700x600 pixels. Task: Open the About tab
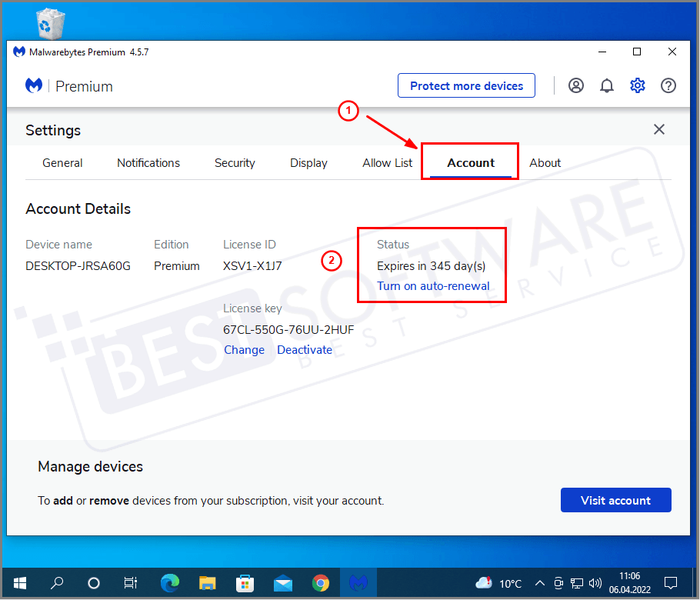(x=545, y=162)
